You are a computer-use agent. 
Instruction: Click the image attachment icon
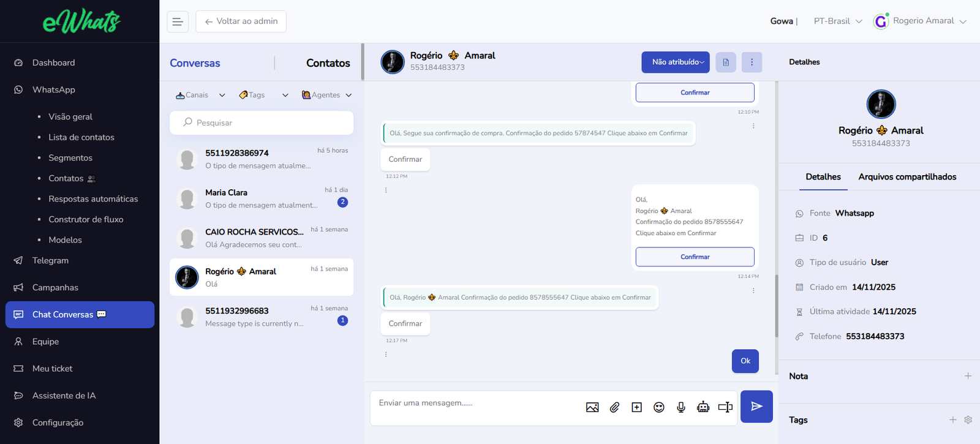[592, 407]
